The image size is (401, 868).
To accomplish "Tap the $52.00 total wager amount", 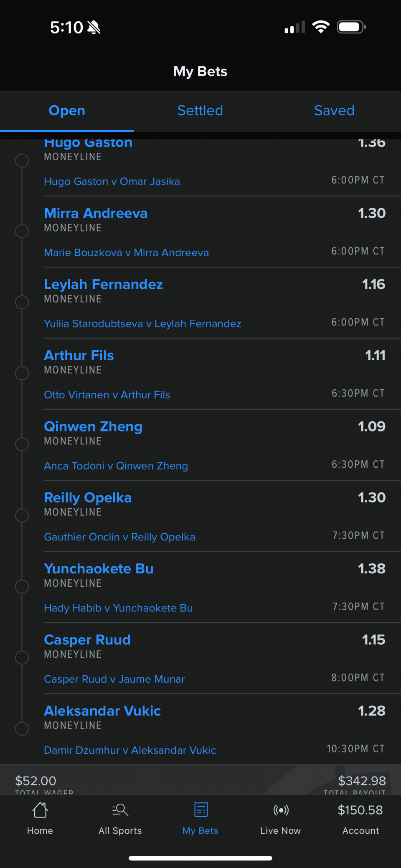I will click(36, 781).
